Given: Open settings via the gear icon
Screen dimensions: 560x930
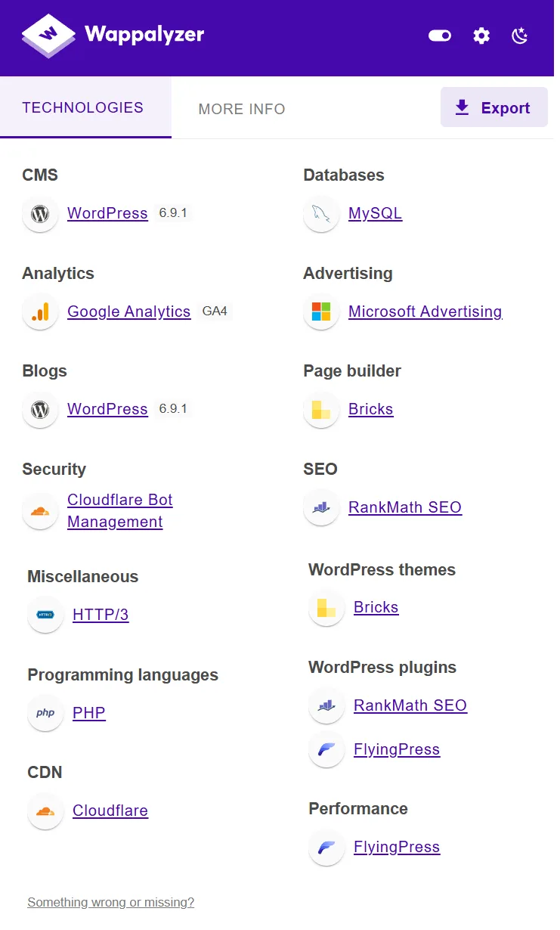Looking at the screenshot, I should pos(481,36).
